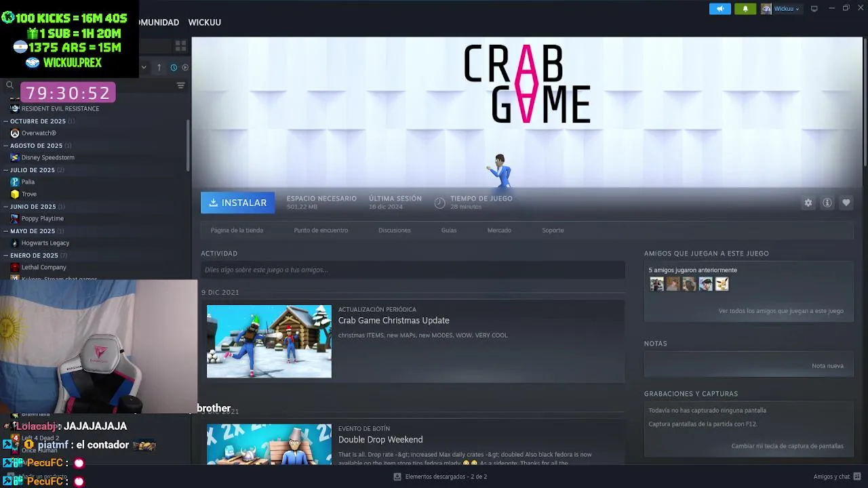Click the Hogwarts Legacy game icon
The width and height of the screenshot is (868, 488).
[x=15, y=243]
